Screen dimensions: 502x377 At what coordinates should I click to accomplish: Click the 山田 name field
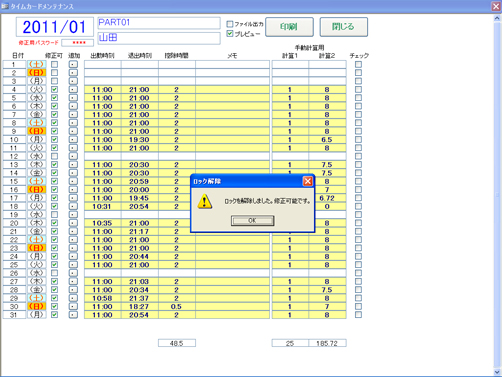tap(159, 38)
